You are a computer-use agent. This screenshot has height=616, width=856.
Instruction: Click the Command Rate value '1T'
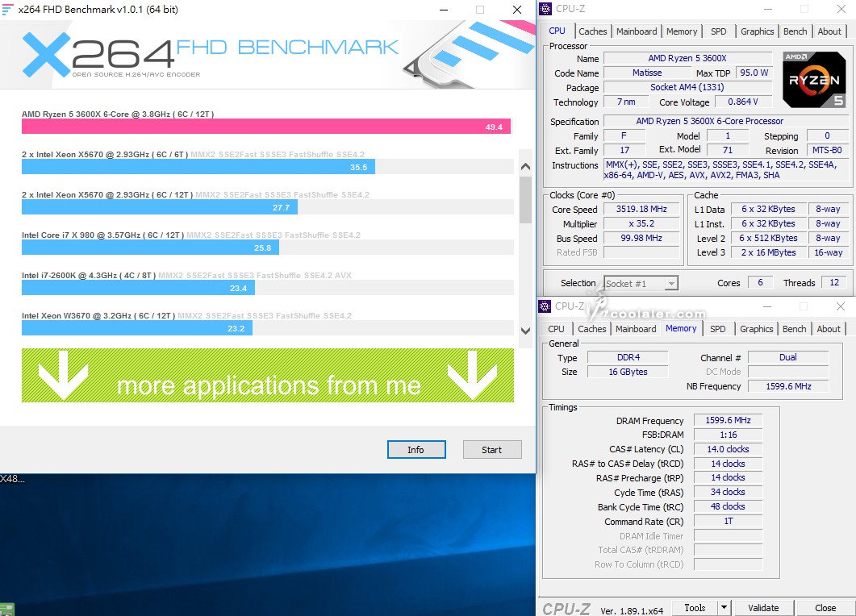point(729,521)
